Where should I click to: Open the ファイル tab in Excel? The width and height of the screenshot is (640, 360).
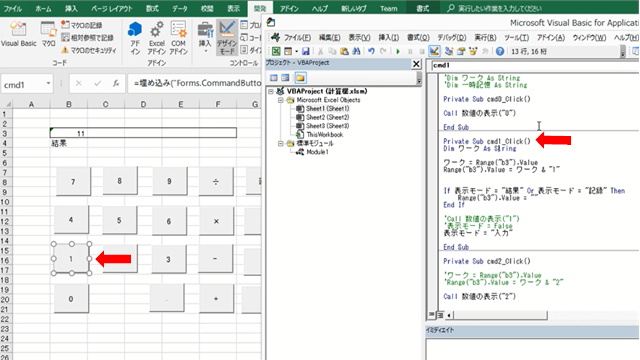click(12, 8)
